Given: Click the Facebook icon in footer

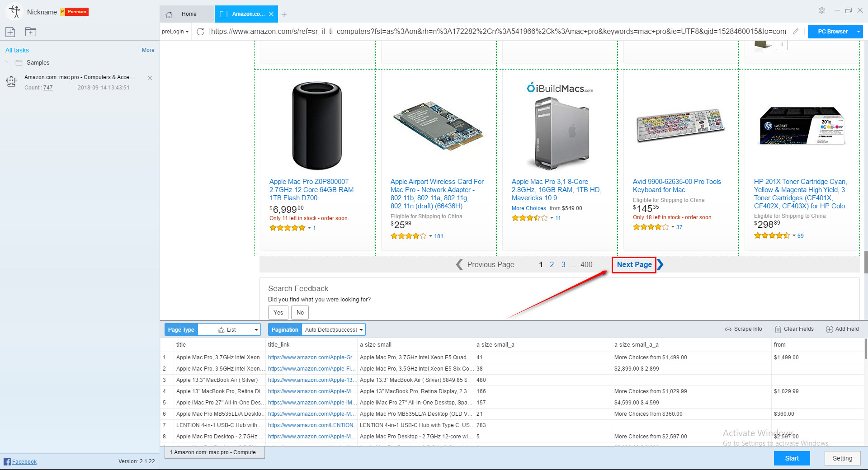Looking at the screenshot, I should click(x=7, y=461).
